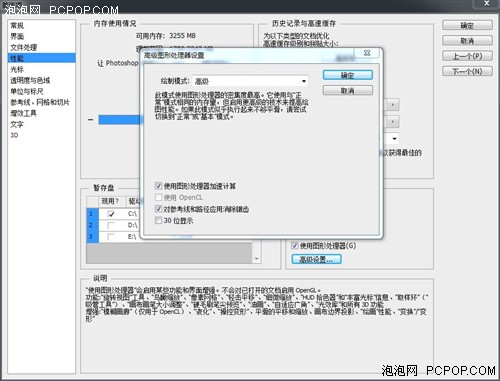Screen dimensions: 500x381
Task: Select 文字 in the preferences list
Action: 42,124
